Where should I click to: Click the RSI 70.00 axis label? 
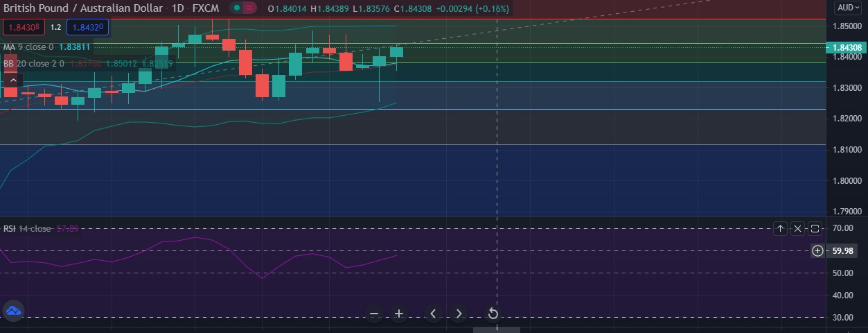pos(844,228)
